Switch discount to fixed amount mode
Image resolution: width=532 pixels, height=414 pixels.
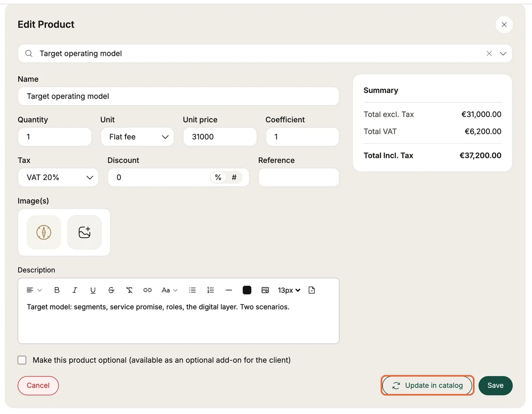tap(234, 177)
